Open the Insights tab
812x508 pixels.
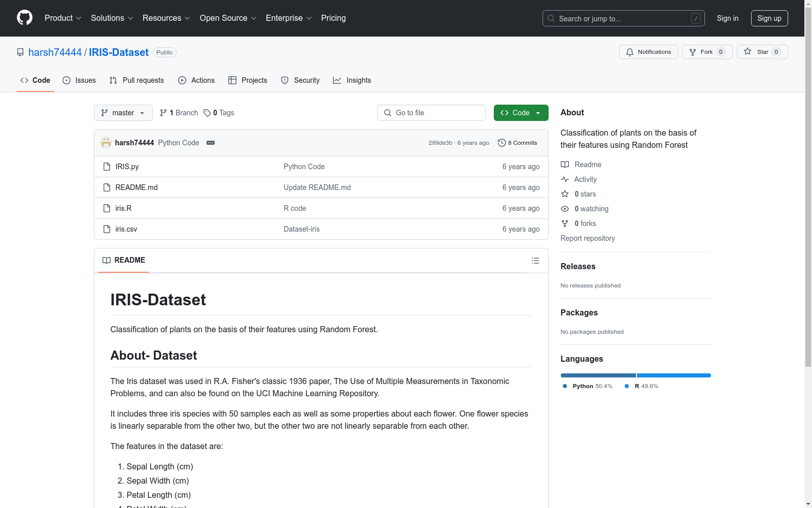click(x=352, y=80)
